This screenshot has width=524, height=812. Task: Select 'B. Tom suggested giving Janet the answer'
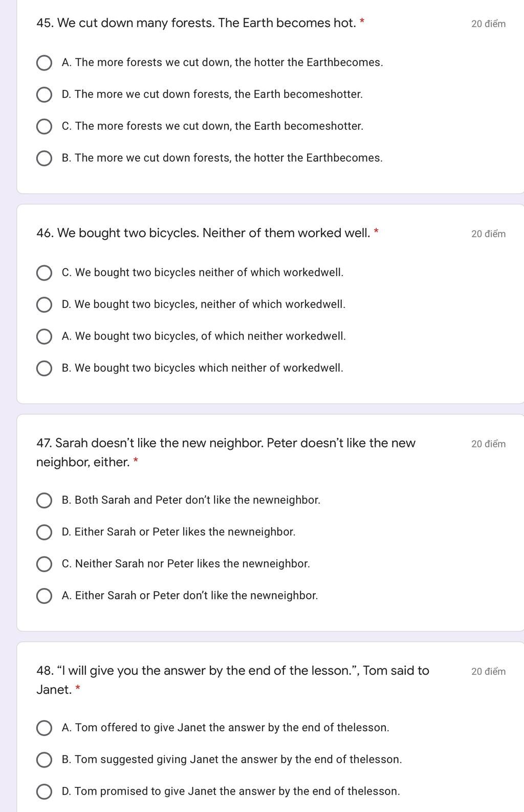click(44, 759)
